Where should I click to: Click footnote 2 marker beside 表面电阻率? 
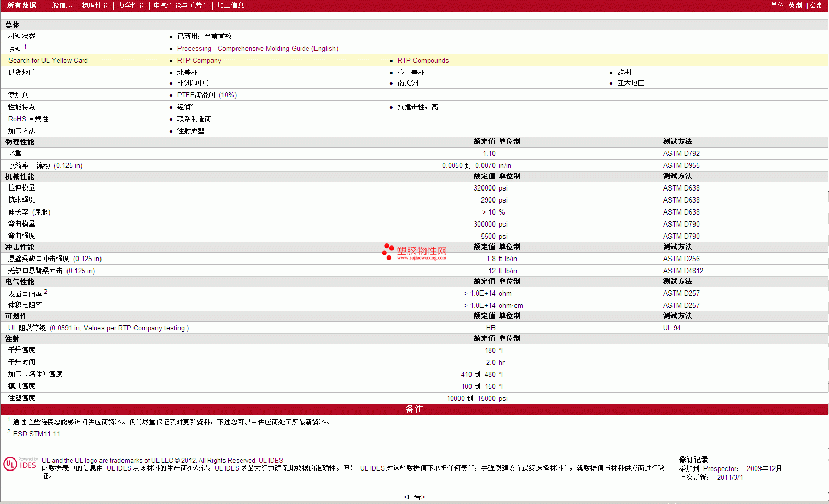tap(46, 292)
